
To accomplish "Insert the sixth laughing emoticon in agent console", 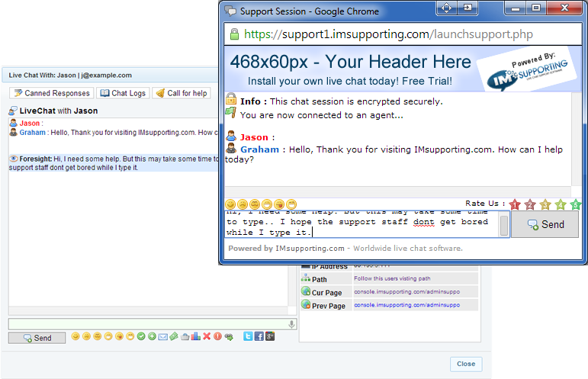I will (130, 336).
